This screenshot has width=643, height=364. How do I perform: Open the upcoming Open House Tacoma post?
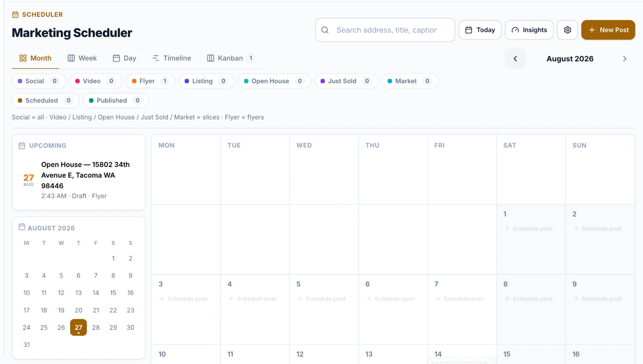pyautogui.click(x=79, y=180)
